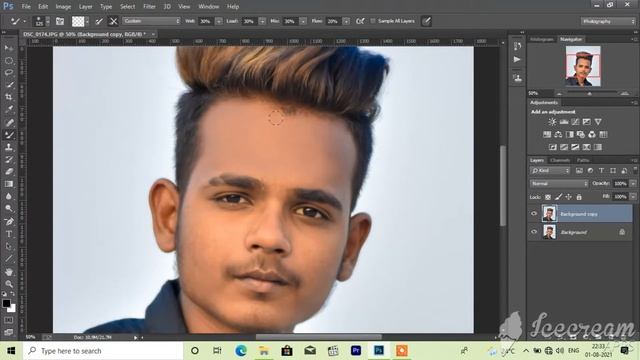Open the Wet percentage dropdown arrow
The height and width of the screenshot is (360, 640).
(218, 21)
